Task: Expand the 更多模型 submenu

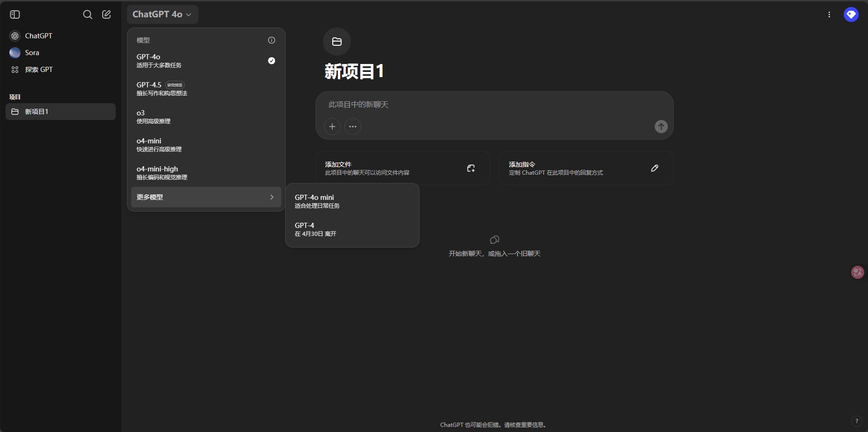Action: tap(206, 197)
